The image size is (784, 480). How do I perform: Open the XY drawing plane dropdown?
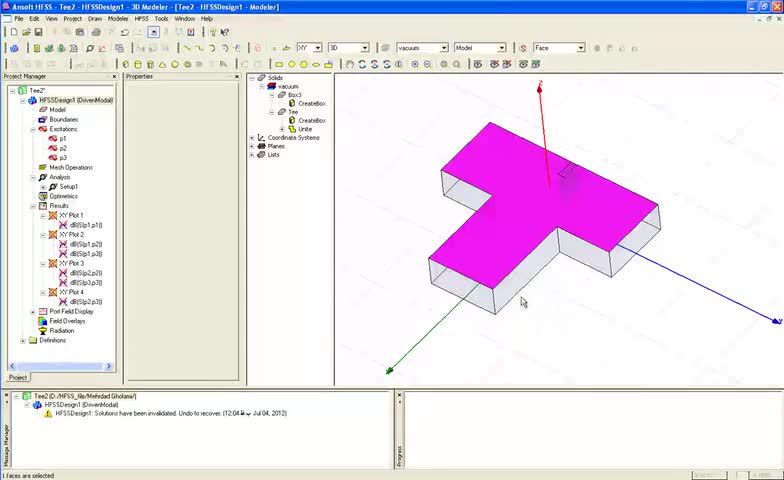[318, 48]
